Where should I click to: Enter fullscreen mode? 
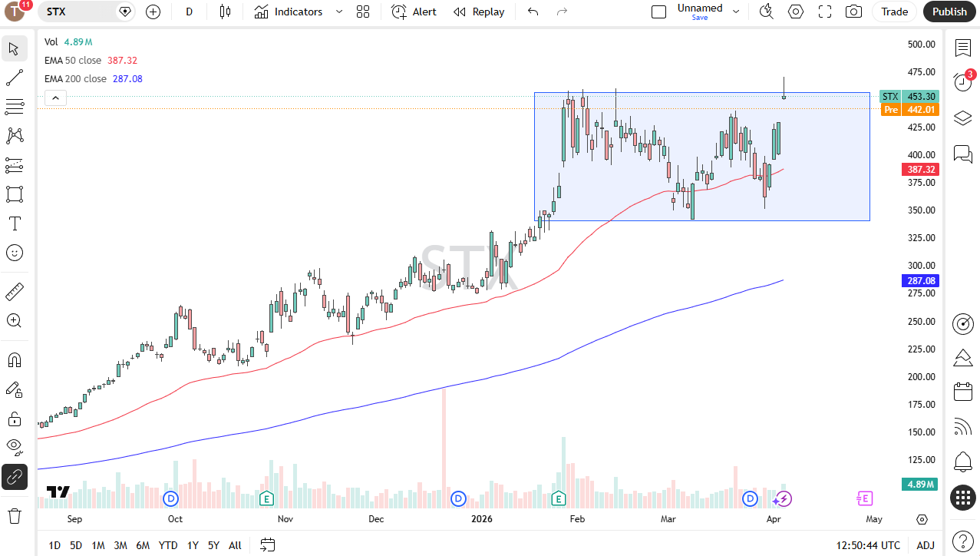click(825, 12)
